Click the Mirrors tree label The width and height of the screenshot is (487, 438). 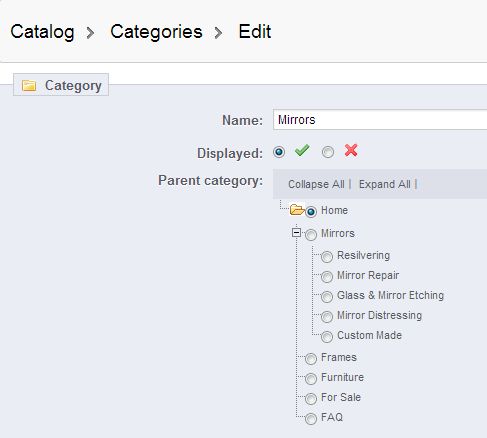point(338,233)
